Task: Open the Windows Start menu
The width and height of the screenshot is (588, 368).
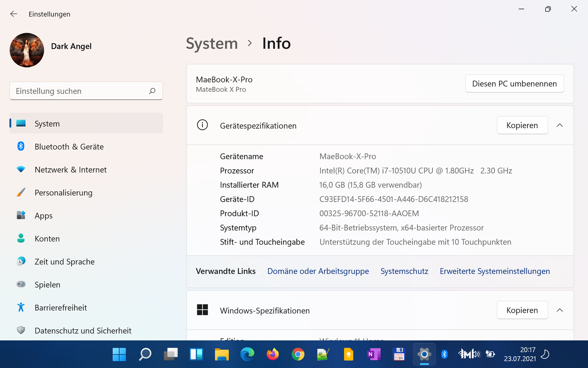Action: [119, 355]
